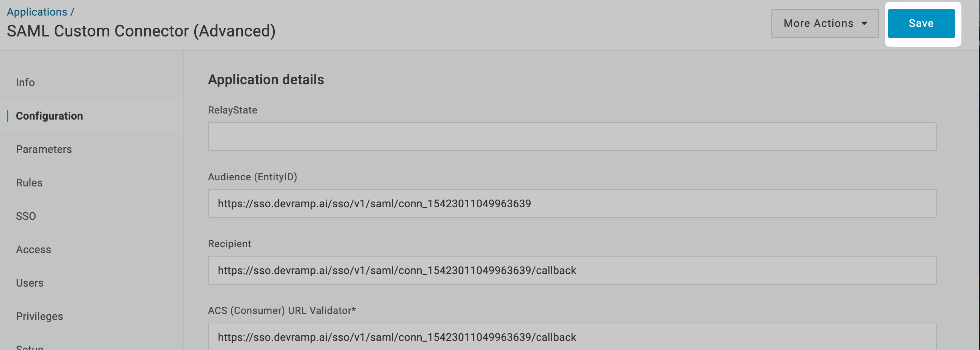
Task: Show the Users section
Action: (30, 284)
